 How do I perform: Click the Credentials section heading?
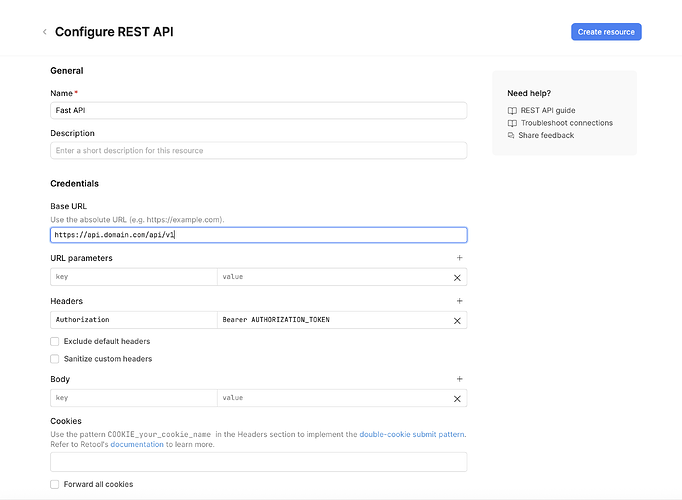click(x=74, y=183)
